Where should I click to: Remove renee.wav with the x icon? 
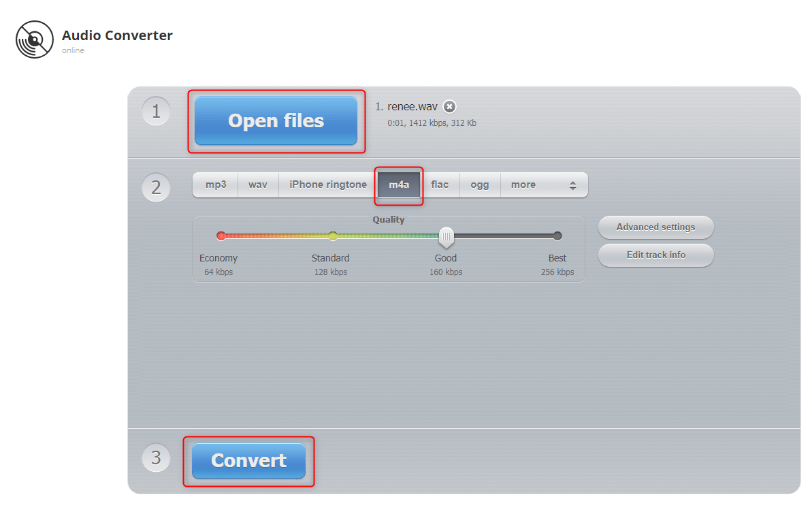(449, 107)
